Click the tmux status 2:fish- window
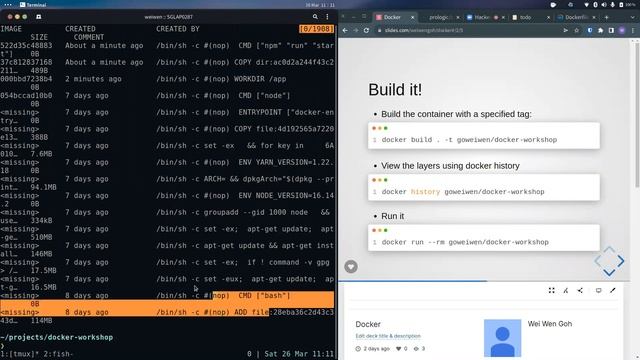The image size is (640, 360). [x=57, y=354]
